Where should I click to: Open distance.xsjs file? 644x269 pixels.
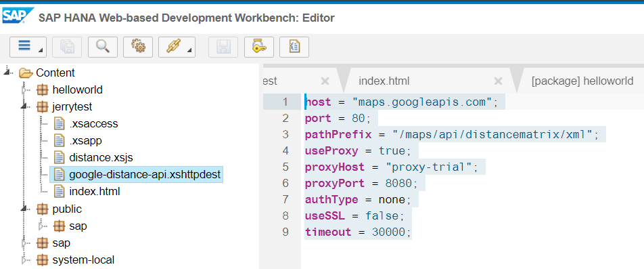coord(101,157)
